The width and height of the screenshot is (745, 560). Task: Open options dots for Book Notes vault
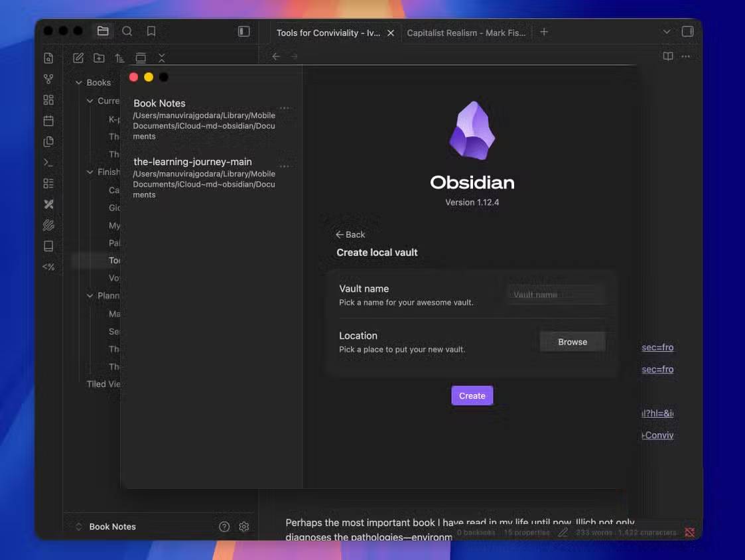285,108
